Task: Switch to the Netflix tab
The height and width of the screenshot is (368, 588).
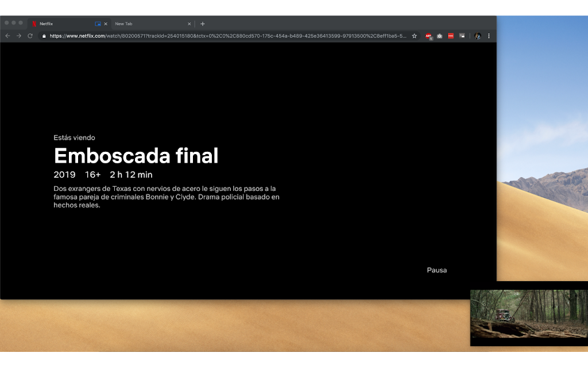Action: tap(69, 24)
